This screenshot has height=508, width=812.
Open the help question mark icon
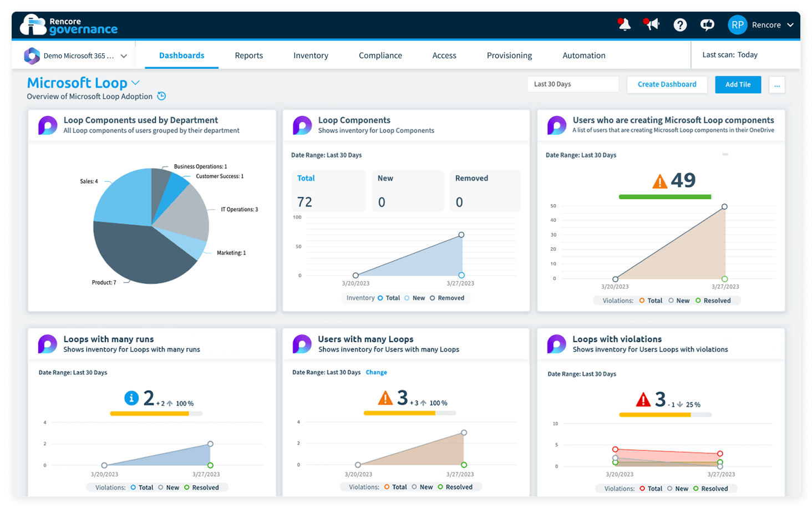[680, 25]
